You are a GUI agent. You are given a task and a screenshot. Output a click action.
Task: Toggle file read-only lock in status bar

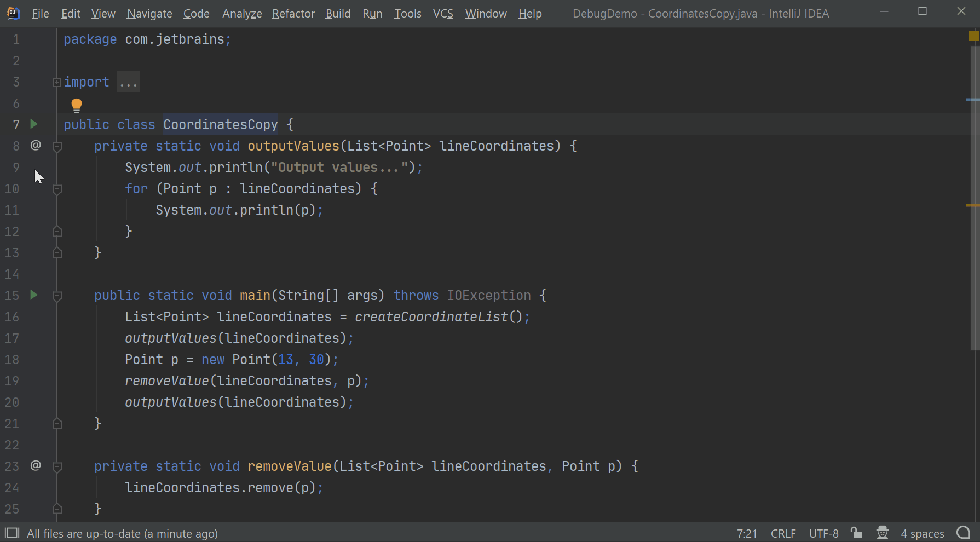pyautogui.click(x=856, y=532)
